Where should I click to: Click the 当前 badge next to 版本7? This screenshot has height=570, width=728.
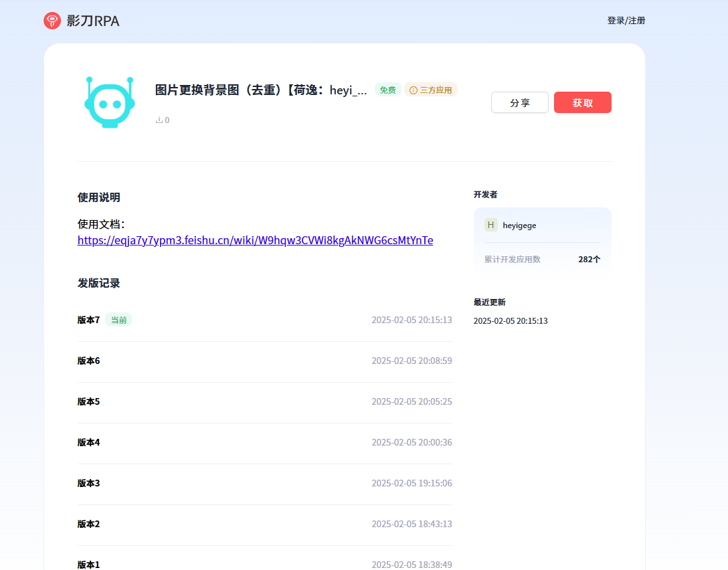pos(118,320)
